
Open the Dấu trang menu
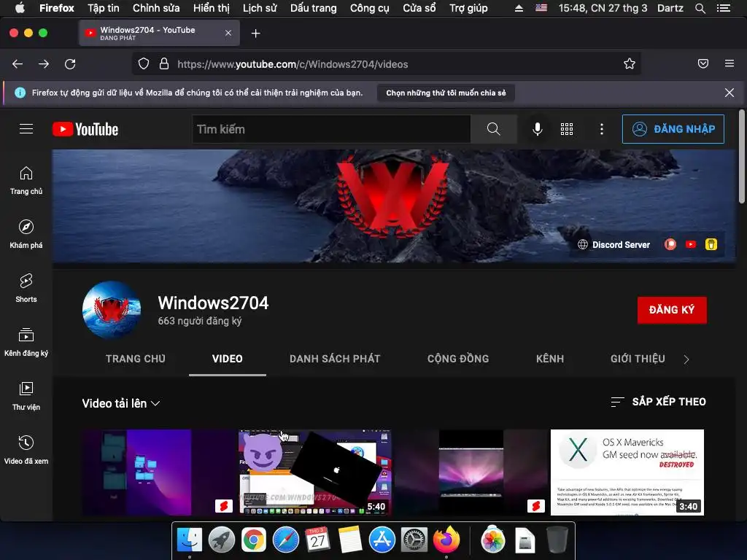click(x=314, y=8)
